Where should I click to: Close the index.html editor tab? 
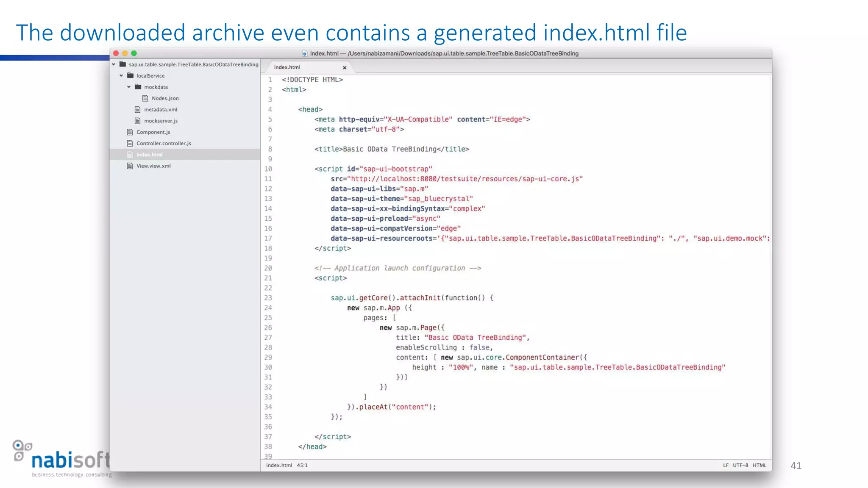pos(345,67)
